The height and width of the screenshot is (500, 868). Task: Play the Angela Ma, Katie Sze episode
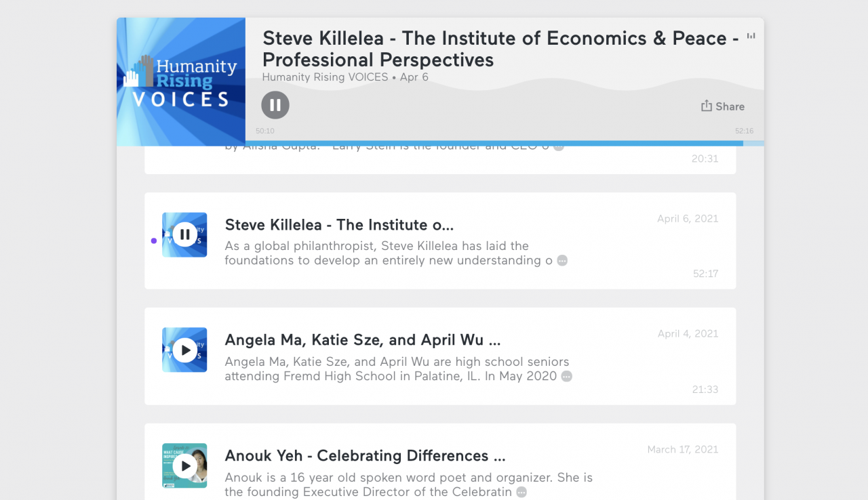tap(184, 350)
